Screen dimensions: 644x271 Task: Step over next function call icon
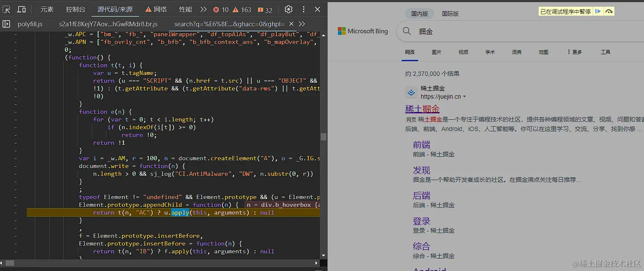coord(609,12)
